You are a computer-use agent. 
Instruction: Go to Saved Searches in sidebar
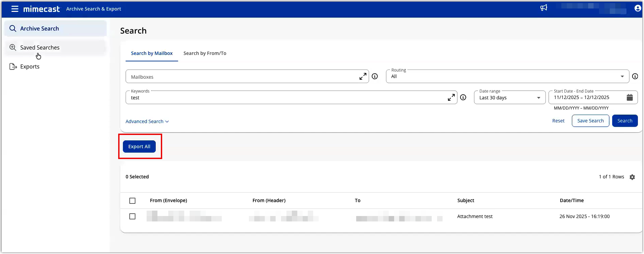coord(40,47)
